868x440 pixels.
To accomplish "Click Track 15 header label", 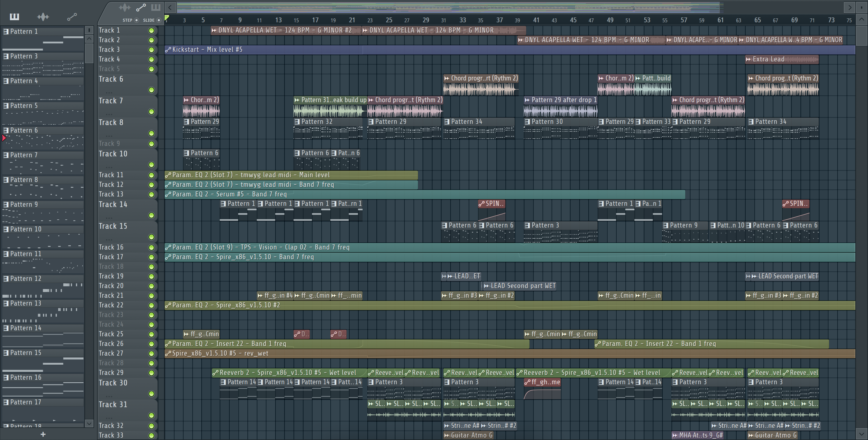I will (113, 226).
